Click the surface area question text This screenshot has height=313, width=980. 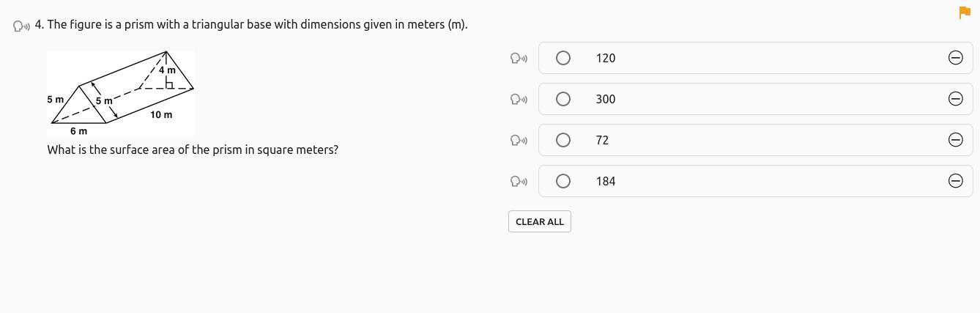click(x=193, y=150)
